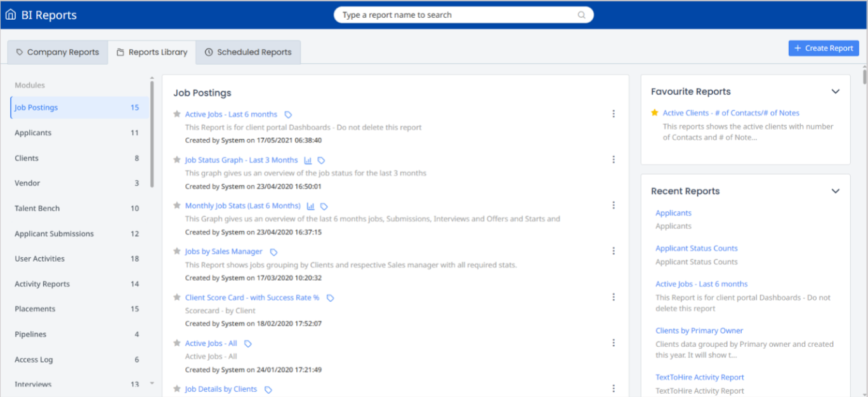Switch to Company Reports tab
868x397 pixels.
click(x=58, y=52)
